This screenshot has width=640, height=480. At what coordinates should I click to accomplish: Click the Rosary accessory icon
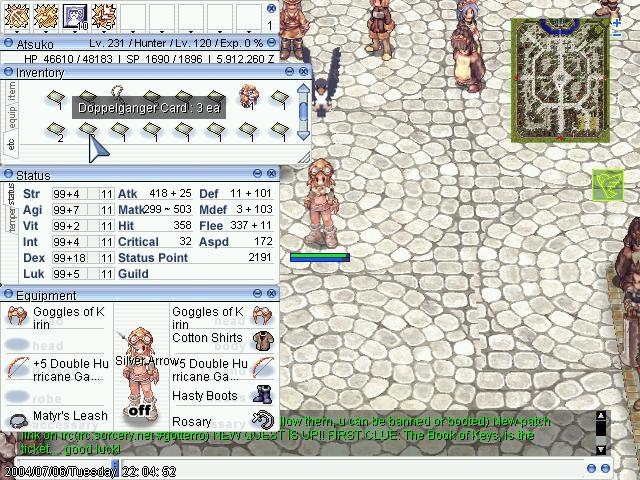click(x=262, y=420)
